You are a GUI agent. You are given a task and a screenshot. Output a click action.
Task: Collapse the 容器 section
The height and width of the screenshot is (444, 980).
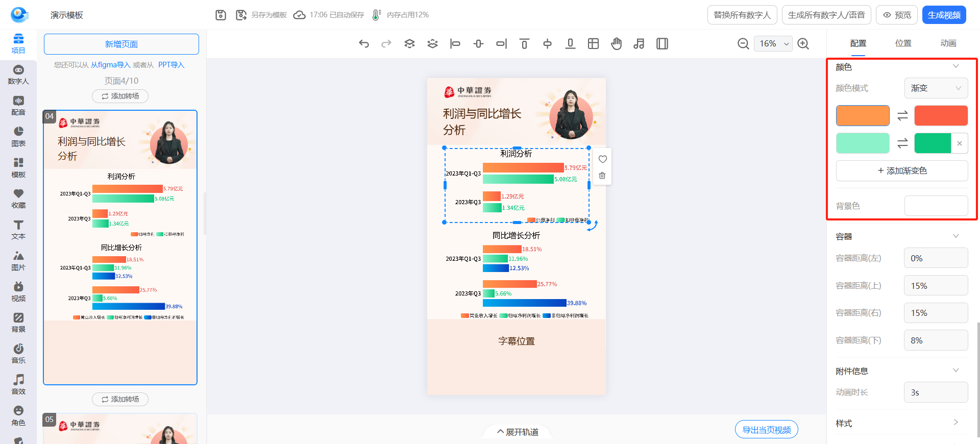[955, 236]
